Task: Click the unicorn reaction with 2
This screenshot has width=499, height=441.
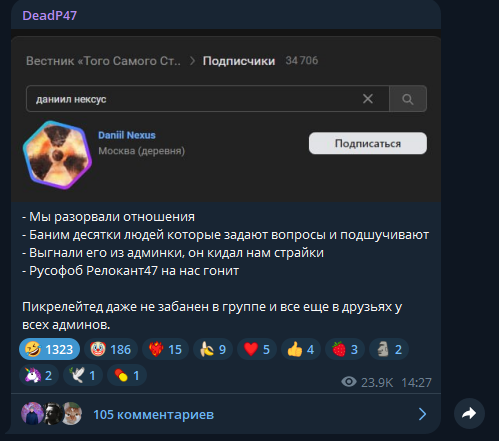Action: (39, 375)
